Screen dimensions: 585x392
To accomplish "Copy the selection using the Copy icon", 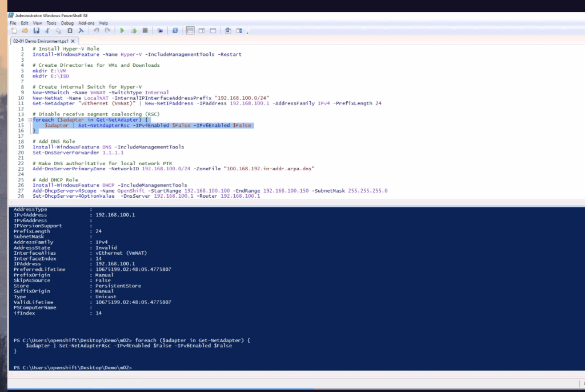I will coord(59,31).
